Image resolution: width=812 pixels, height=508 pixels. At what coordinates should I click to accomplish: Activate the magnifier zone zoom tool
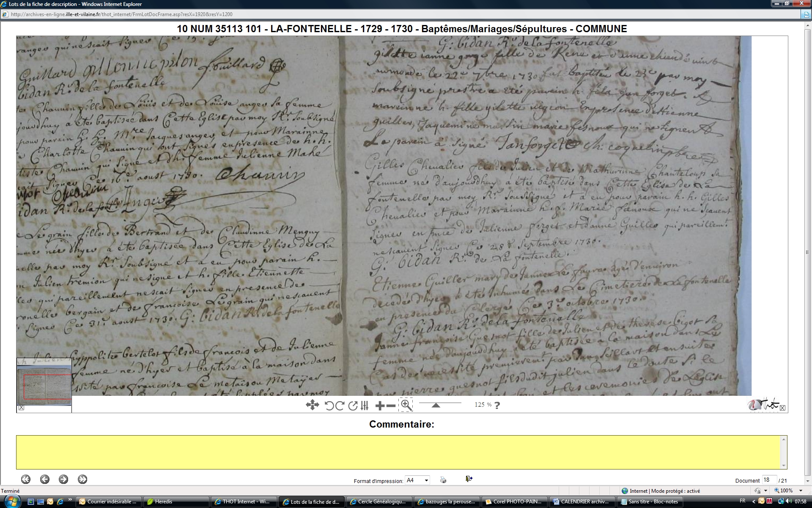pyautogui.click(x=406, y=405)
